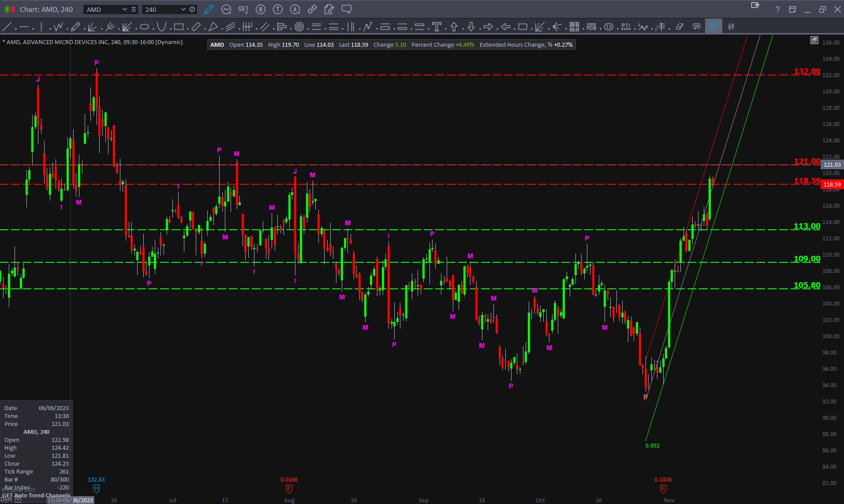Screen dimensions: 844x504
Task: Toggle the blue pencil drawing mode
Action: (x=209, y=9)
